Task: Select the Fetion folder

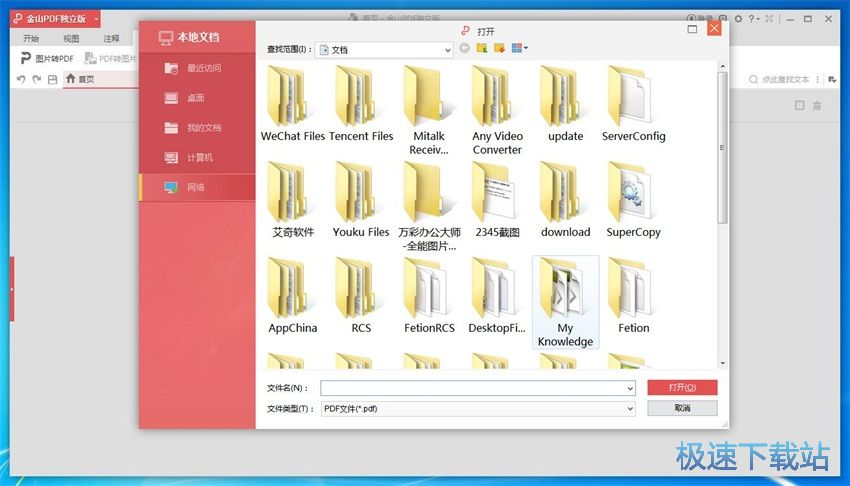Action: [x=633, y=295]
